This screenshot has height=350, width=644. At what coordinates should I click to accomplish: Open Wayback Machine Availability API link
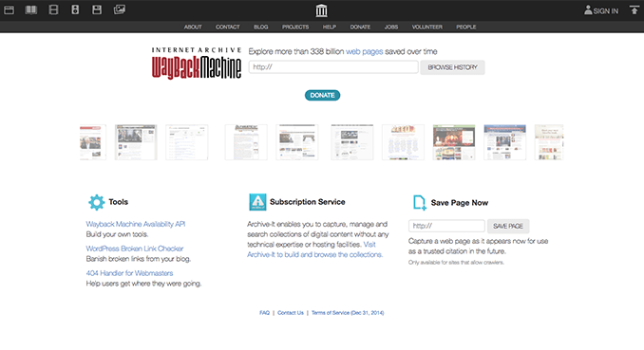tap(136, 224)
